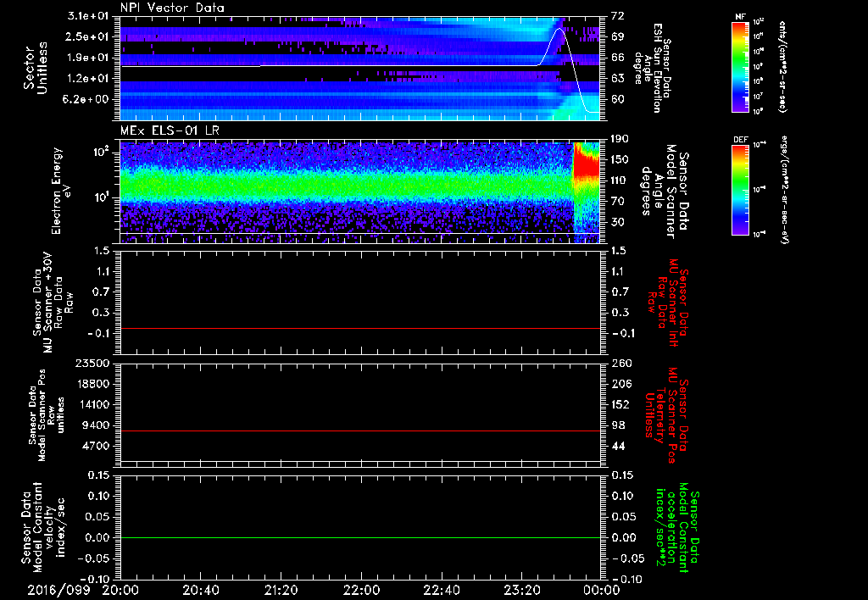Click the 'DEF' color bar title

click(740, 140)
